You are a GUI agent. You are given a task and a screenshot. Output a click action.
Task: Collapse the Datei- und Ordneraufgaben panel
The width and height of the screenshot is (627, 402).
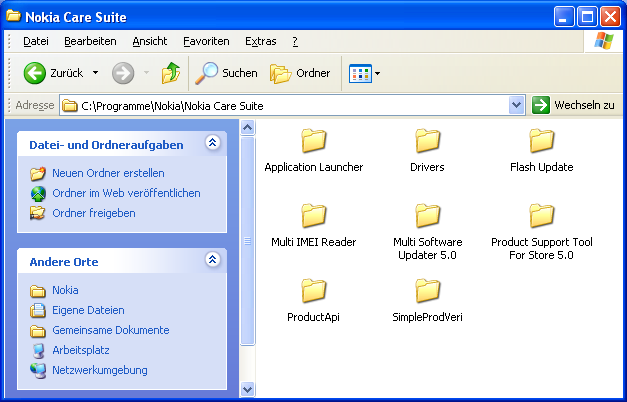[212, 144]
